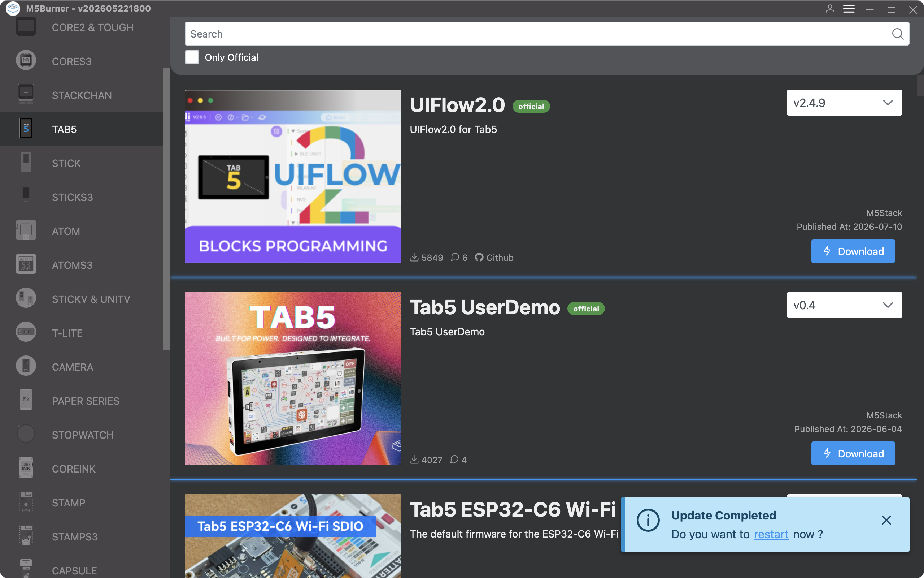Select the STICKV & UNITV device icon

[26, 298]
